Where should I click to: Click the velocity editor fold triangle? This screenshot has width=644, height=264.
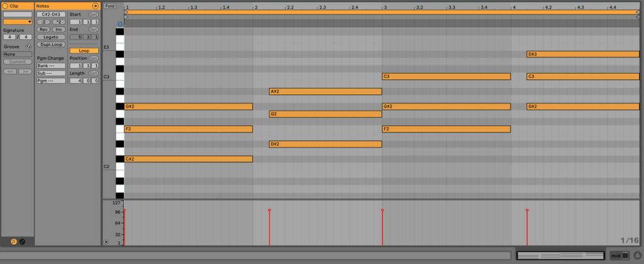pyautogui.click(x=106, y=242)
